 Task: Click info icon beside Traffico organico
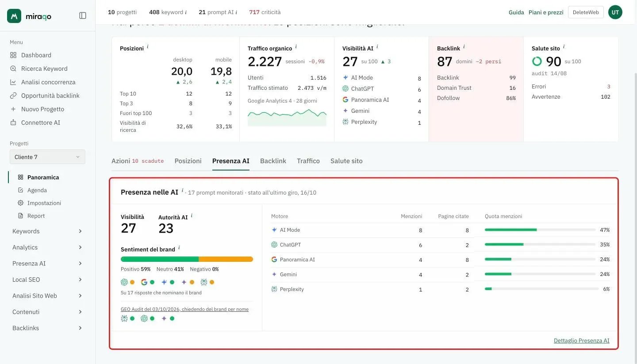(296, 46)
